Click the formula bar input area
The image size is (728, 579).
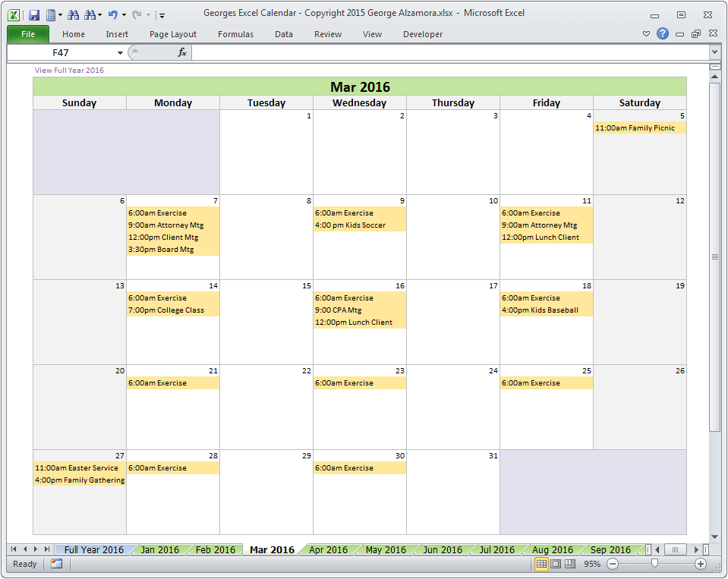pos(450,52)
